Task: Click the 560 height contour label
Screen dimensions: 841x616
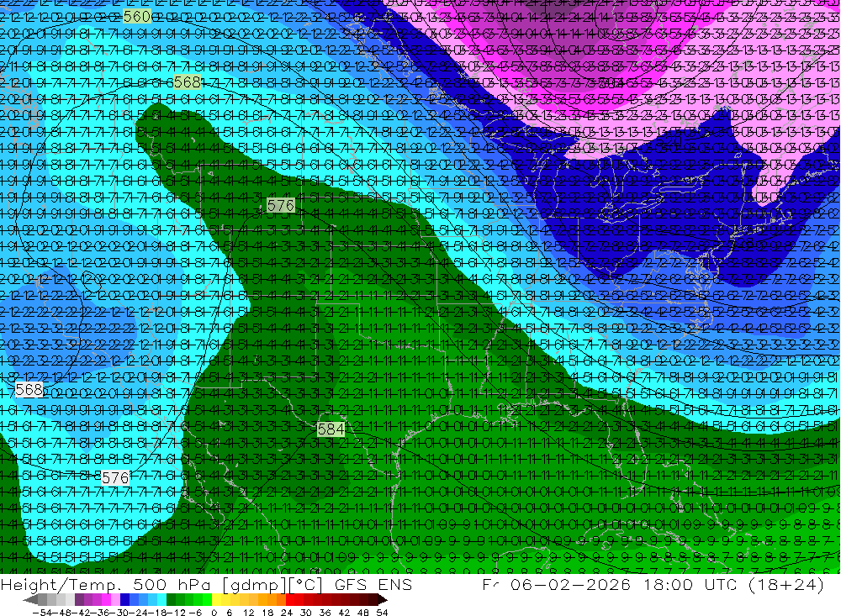Action: click(x=137, y=17)
